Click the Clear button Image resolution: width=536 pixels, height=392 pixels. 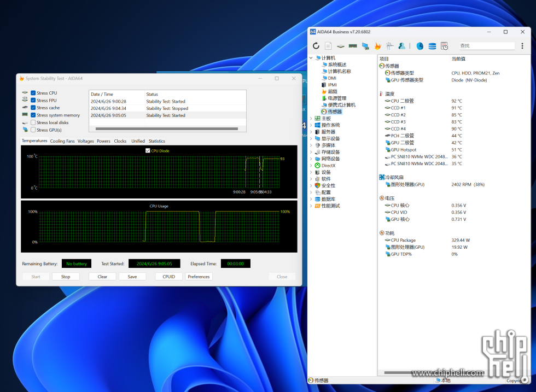(x=102, y=277)
